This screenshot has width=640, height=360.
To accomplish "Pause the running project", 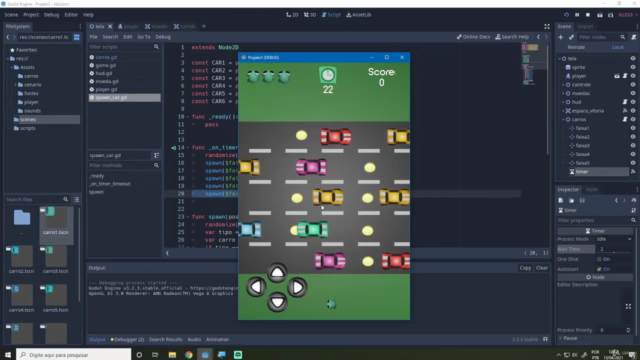I will (577, 15).
